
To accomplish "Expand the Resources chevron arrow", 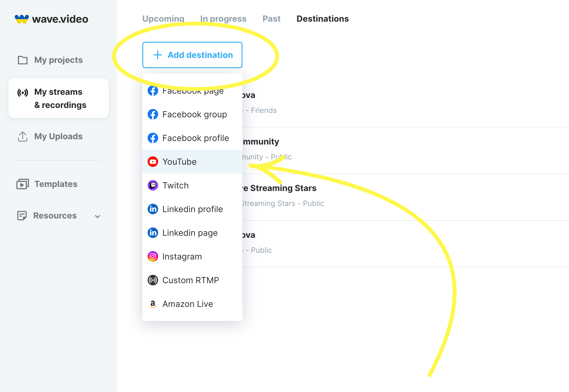I will (x=98, y=216).
